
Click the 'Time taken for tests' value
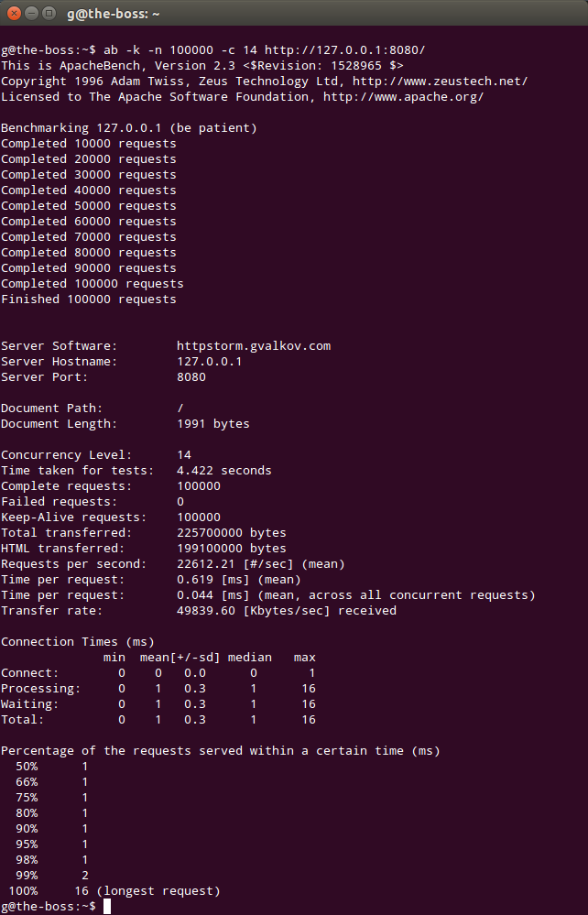coord(223,471)
